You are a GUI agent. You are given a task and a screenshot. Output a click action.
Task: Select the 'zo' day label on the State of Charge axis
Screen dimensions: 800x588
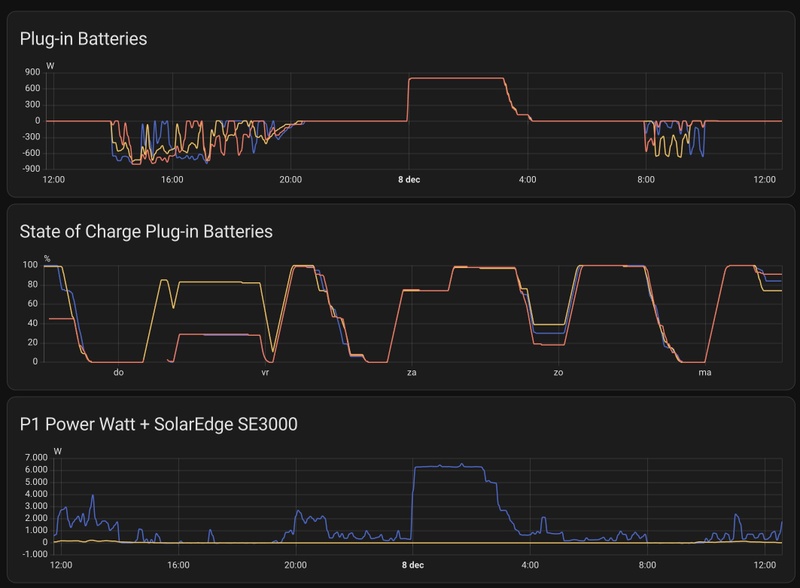(558, 373)
